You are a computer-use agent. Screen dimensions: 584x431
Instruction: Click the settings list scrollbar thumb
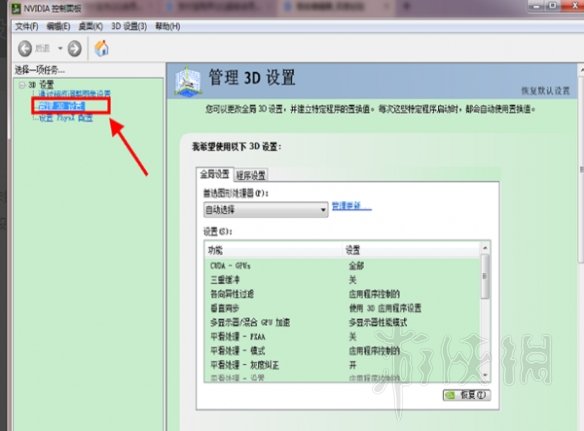(485, 276)
